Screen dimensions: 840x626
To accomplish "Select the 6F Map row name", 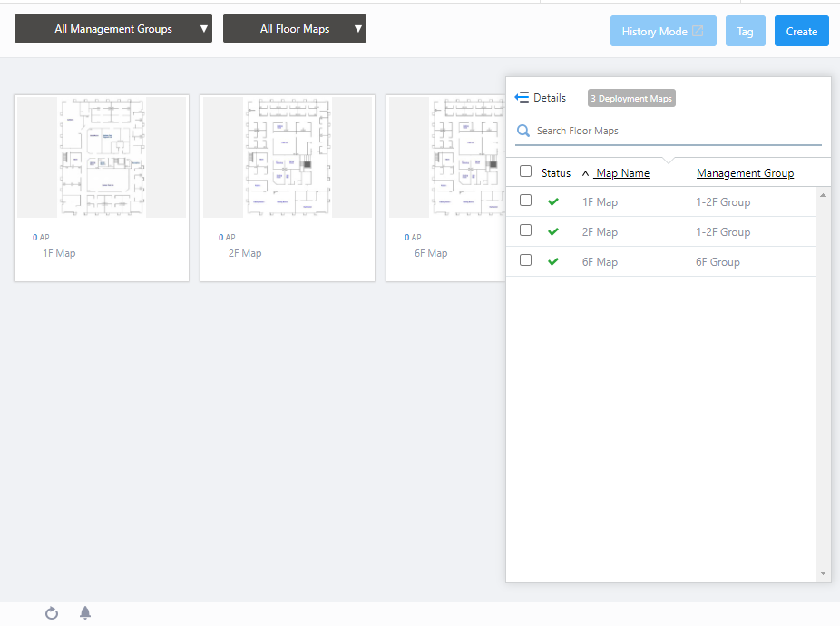I will [x=600, y=262].
